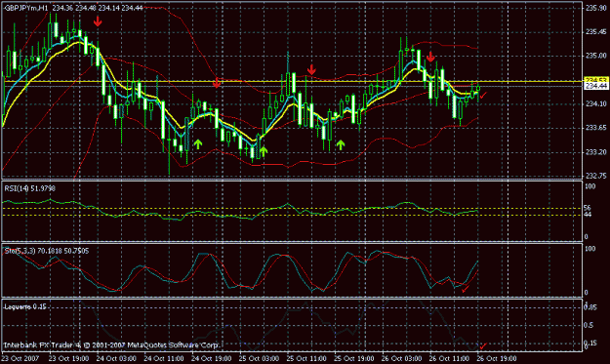Viewport: 610px width, 364px height.
Task: Click the 25 Oct 19:00 time label
Action: coord(354,358)
